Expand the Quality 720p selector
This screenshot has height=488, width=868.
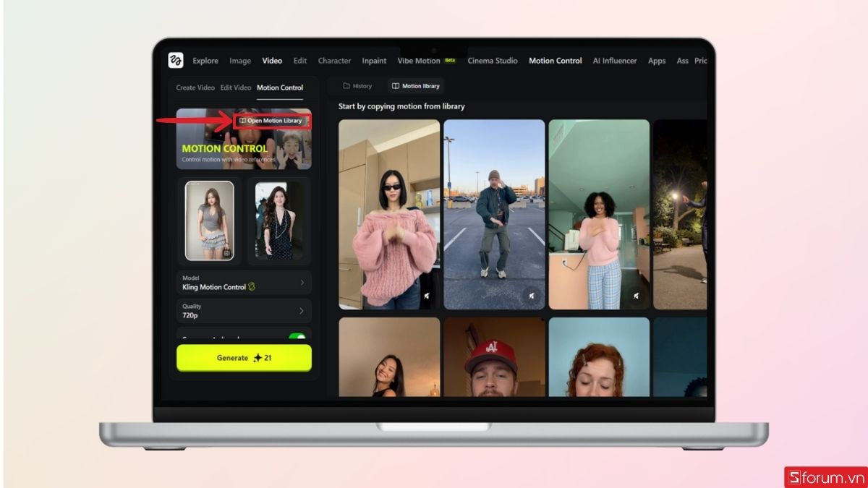[244, 311]
